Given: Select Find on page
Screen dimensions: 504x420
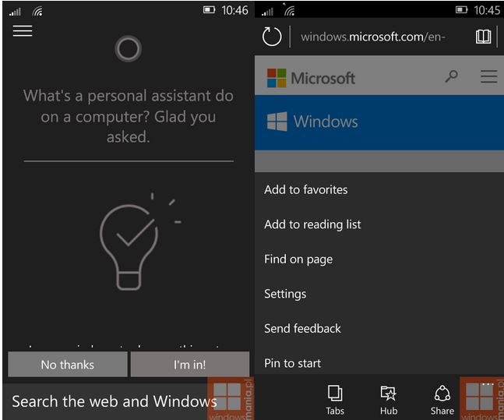Looking at the screenshot, I should pyautogui.click(x=298, y=259).
